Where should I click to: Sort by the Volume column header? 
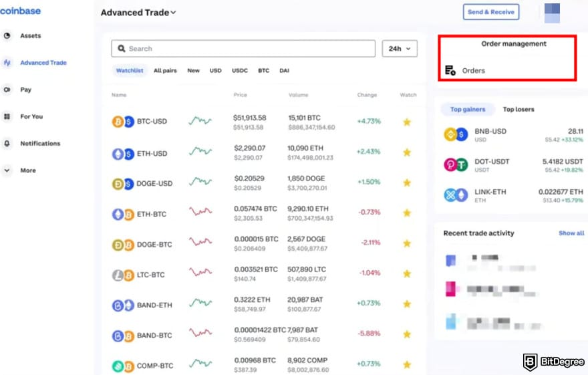click(x=298, y=95)
